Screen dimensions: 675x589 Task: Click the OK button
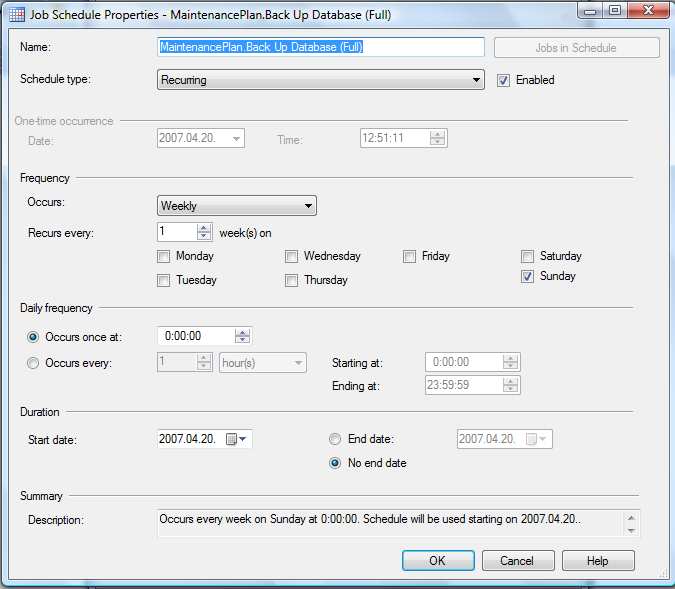coord(438,561)
